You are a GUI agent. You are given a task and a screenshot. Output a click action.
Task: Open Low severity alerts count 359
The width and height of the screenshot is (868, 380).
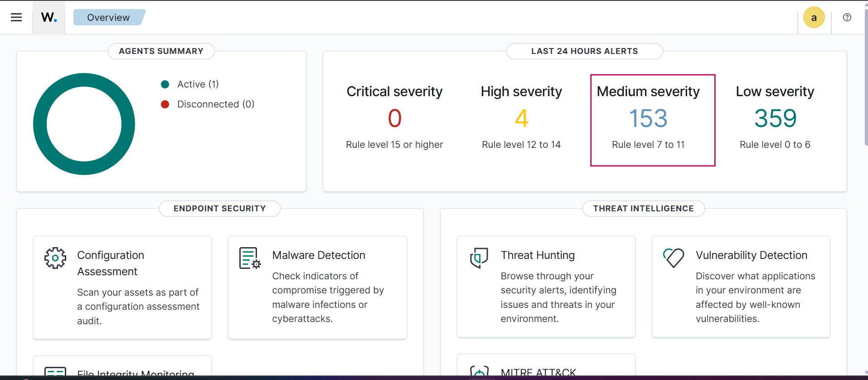coord(775,118)
